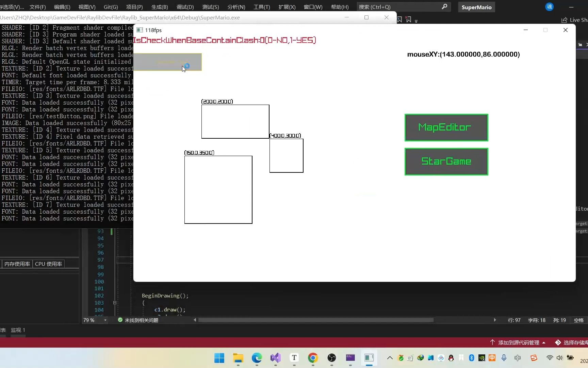This screenshot has height=368, width=588.
Task: Mute system volume from the tray speaker icon
Action: [560, 358]
